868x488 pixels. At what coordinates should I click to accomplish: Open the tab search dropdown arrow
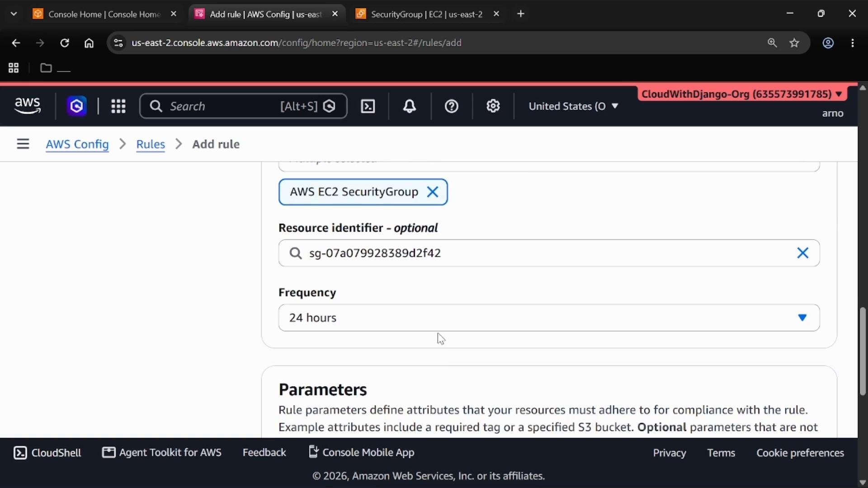14,14
